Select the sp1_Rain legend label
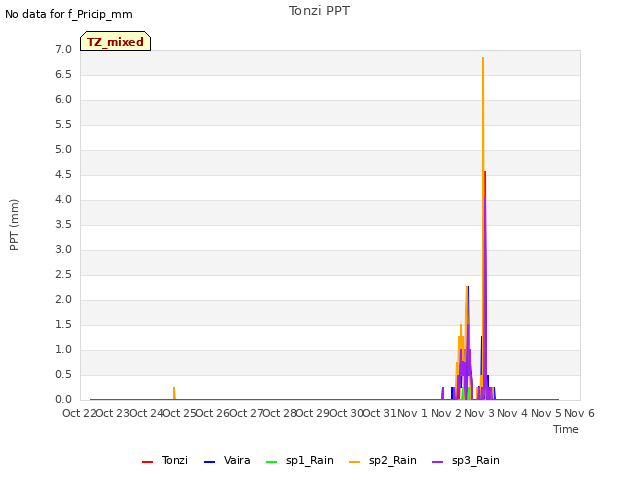This screenshot has height=480, width=640. [x=310, y=460]
